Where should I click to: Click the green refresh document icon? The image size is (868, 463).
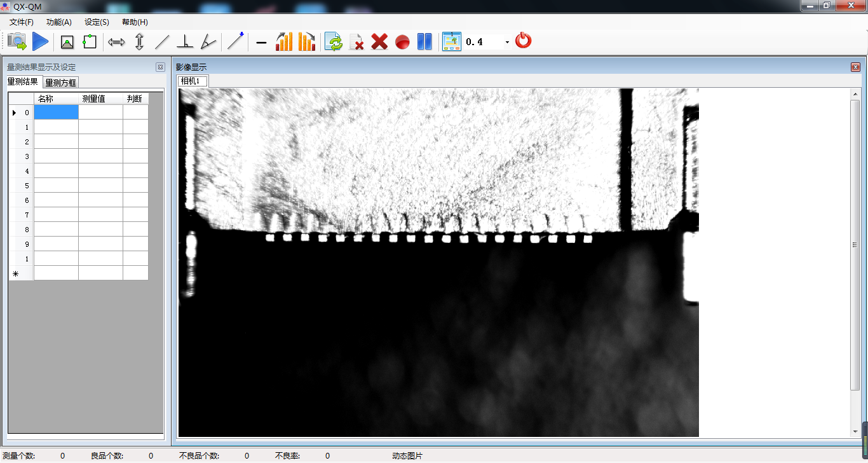(333, 42)
